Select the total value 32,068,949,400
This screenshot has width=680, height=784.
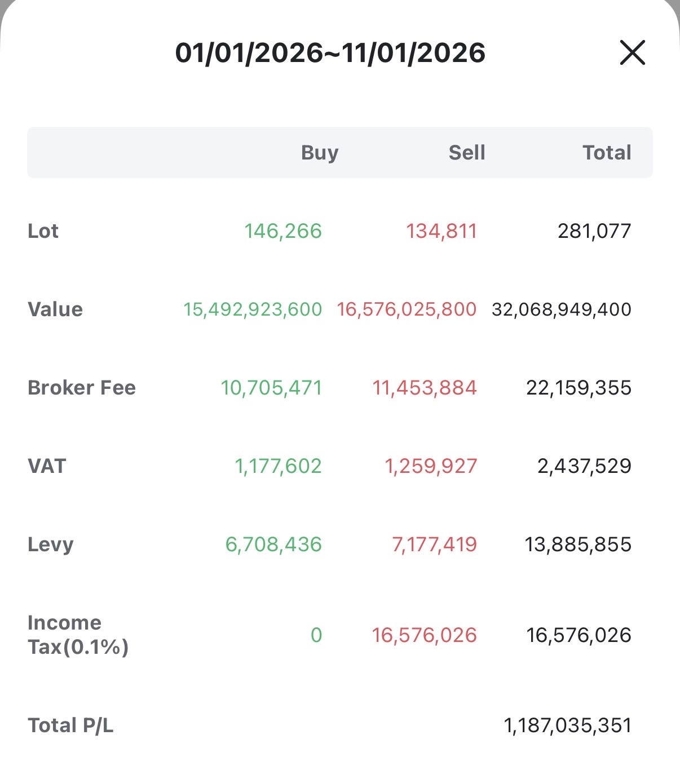coord(561,309)
